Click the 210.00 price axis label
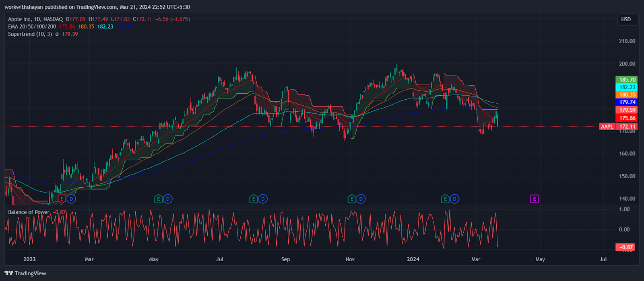 pos(627,41)
